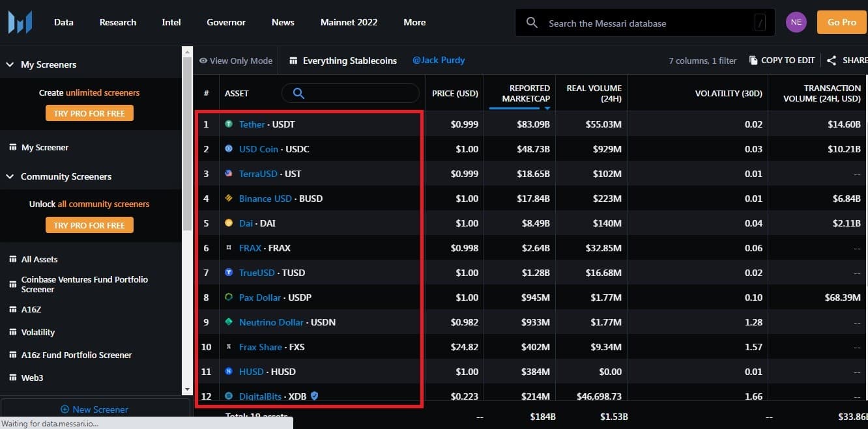Open the NE user avatar
Viewport: 868px width, 429px height.
[x=796, y=22]
